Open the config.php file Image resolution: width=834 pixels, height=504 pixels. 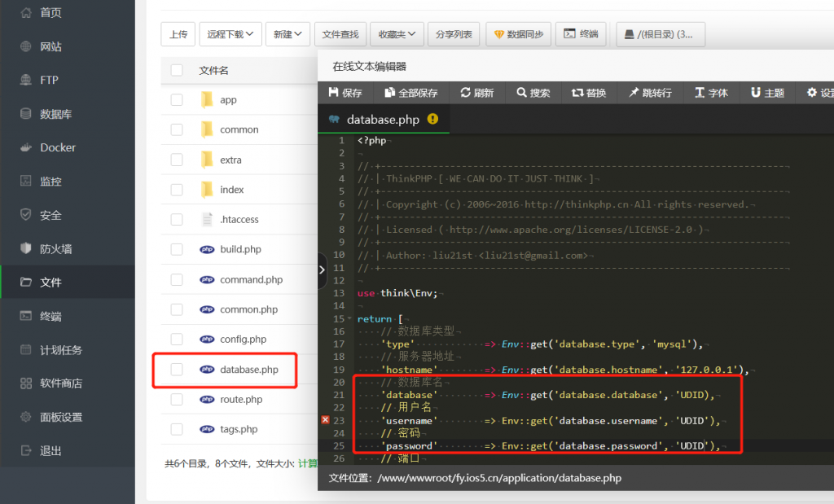243,340
